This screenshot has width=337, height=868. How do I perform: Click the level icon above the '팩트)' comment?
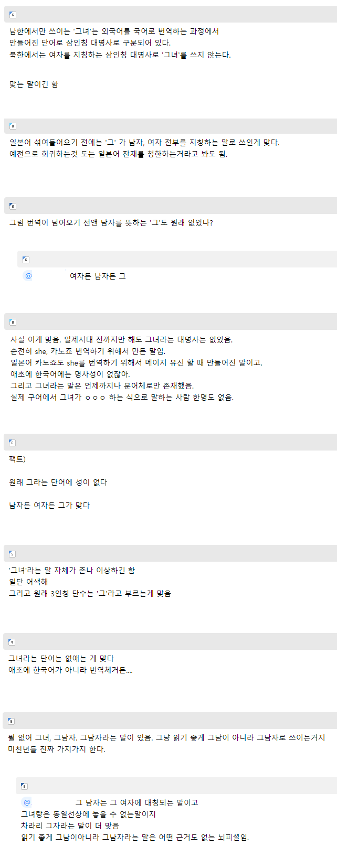[12, 443]
